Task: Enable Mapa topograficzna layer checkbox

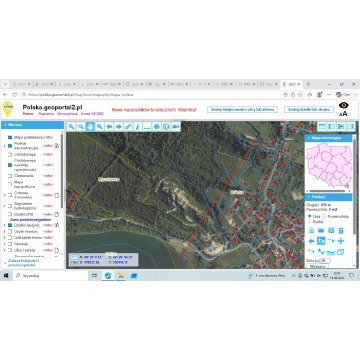Action: click(x=10, y=184)
